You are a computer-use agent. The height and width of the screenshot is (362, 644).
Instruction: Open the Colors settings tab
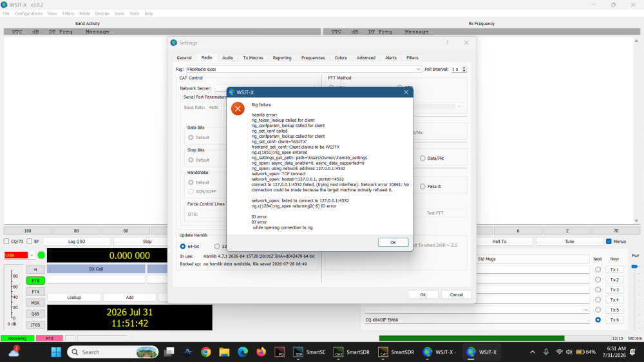click(341, 58)
